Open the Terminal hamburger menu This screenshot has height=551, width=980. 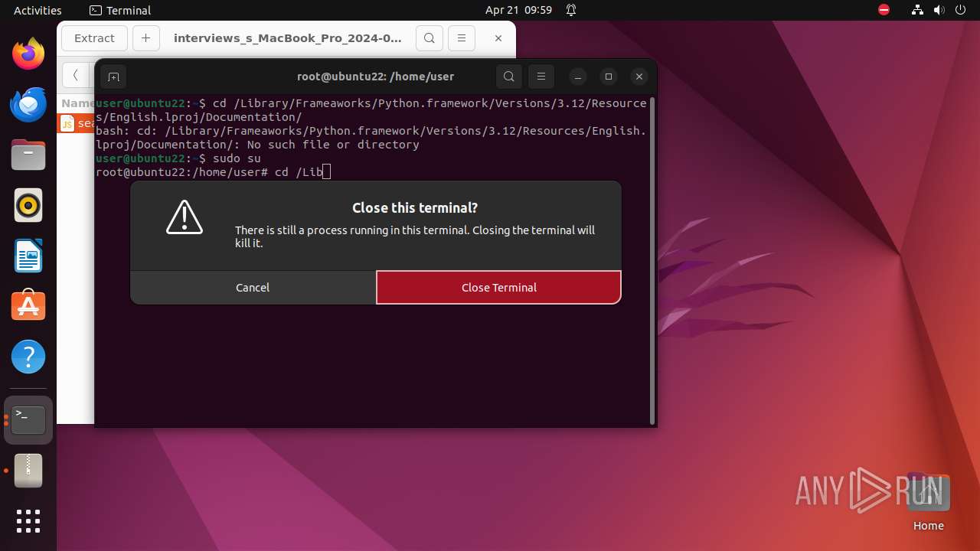(541, 77)
